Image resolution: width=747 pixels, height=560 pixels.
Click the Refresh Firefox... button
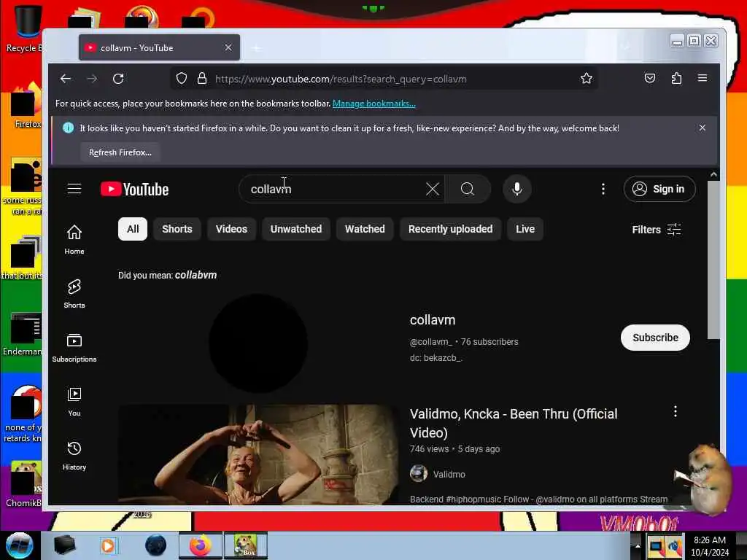click(120, 152)
